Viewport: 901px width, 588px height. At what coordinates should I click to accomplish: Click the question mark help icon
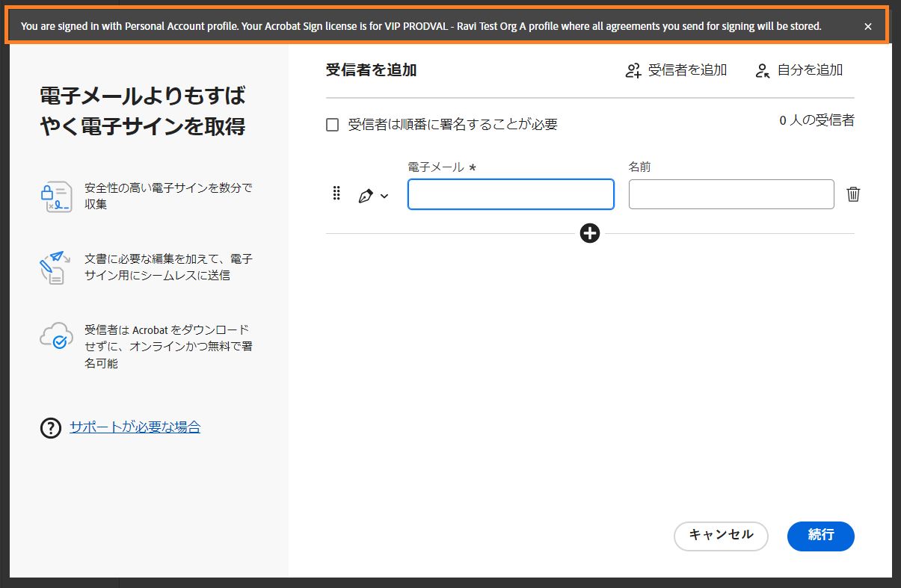(x=49, y=427)
